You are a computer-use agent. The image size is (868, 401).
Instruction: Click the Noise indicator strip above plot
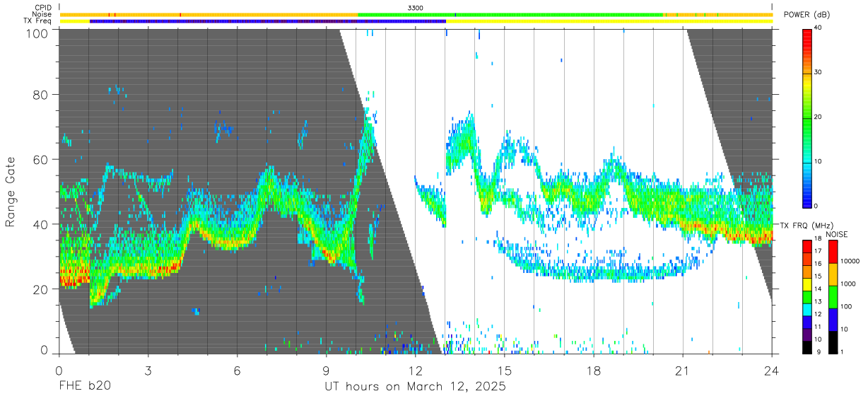(x=416, y=14)
